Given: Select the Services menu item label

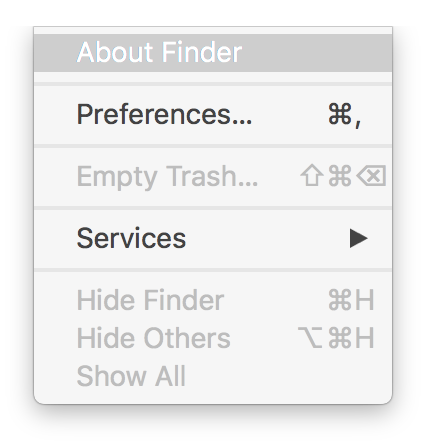Looking at the screenshot, I should (x=131, y=238).
